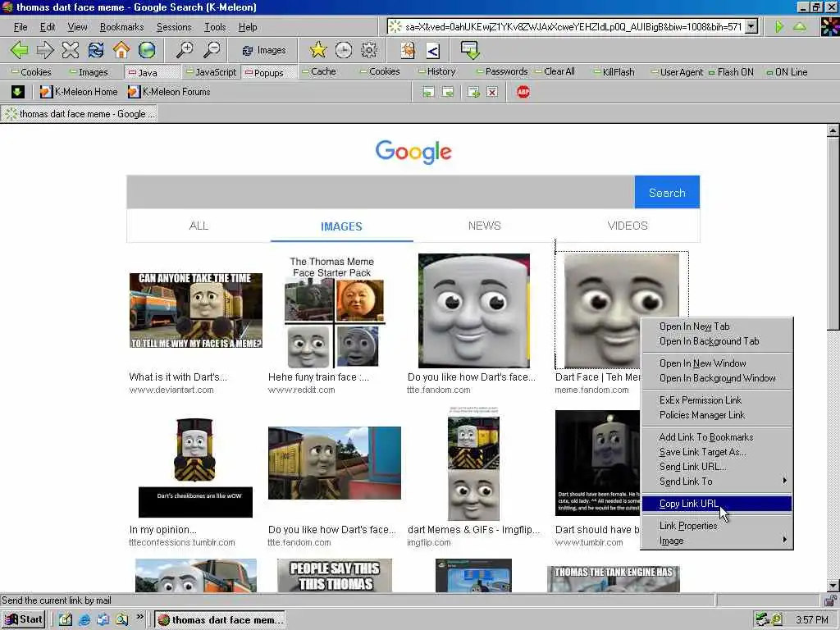This screenshot has height=630, width=840.
Task: Open the Tools menu
Action: [x=215, y=27]
